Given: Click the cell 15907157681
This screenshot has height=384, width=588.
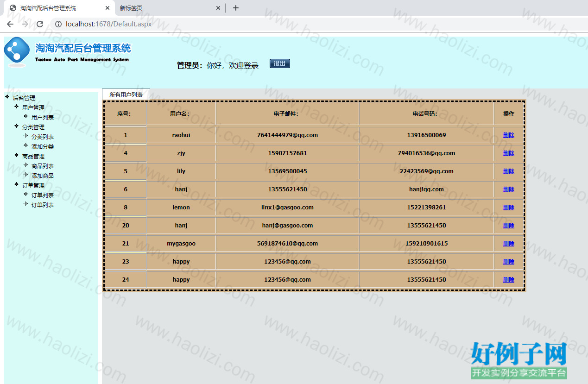Looking at the screenshot, I should click(x=287, y=153).
